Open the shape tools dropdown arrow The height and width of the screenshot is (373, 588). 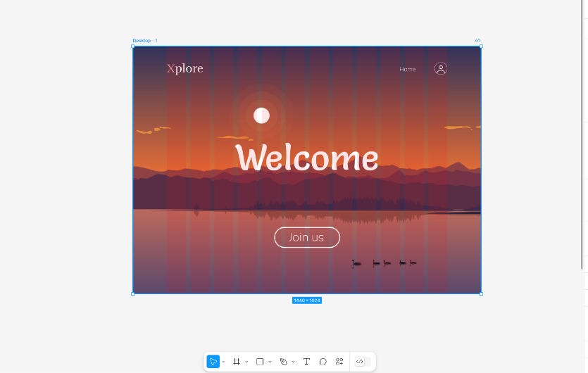pyautogui.click(x=270, y=362)
